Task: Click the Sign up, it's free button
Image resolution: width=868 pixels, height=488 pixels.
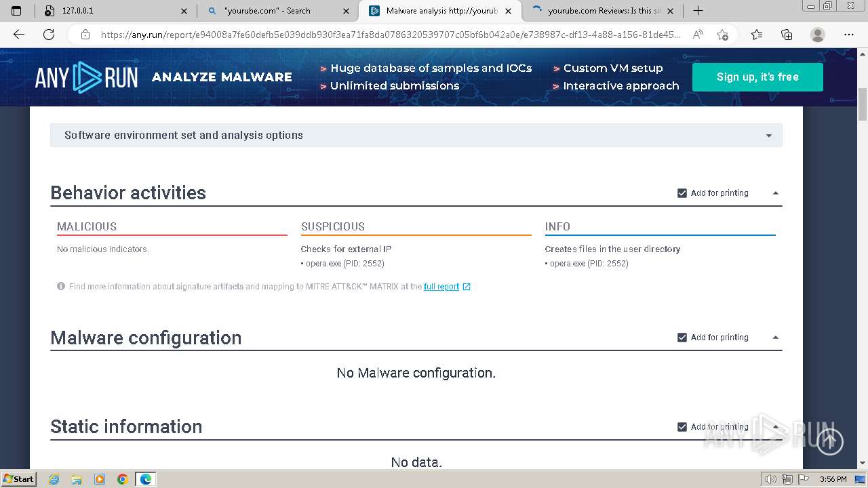Action: click(757, 77)
